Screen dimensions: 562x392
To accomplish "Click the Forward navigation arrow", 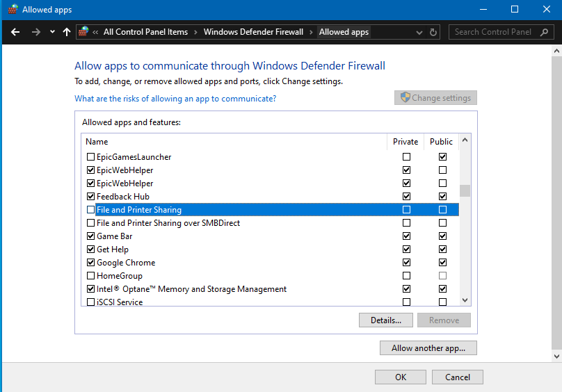I will tap(36, 32).
